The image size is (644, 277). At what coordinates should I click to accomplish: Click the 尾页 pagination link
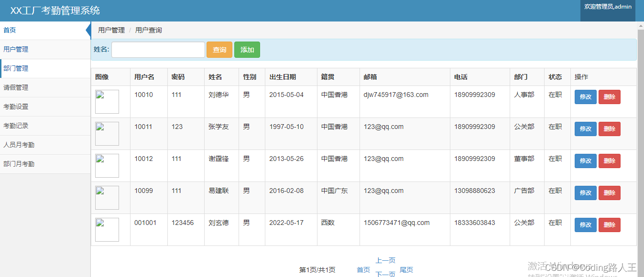[x=406, y=269]
